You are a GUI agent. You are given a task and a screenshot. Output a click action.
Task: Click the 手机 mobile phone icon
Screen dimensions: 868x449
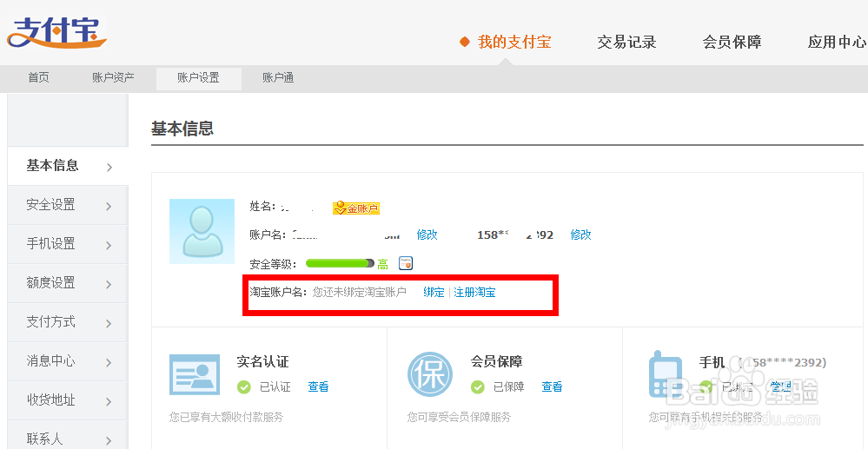coord(665,374)
